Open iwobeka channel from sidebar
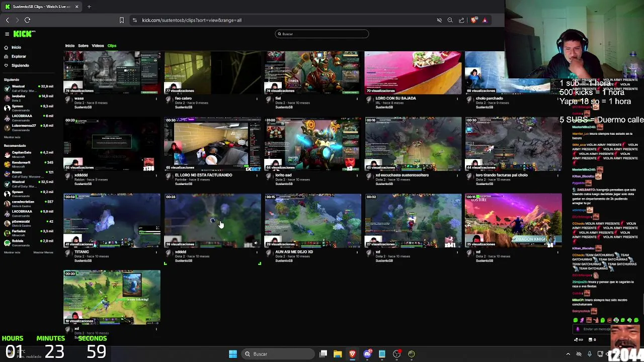Screen dimensions: 644x362 [29, 98]
